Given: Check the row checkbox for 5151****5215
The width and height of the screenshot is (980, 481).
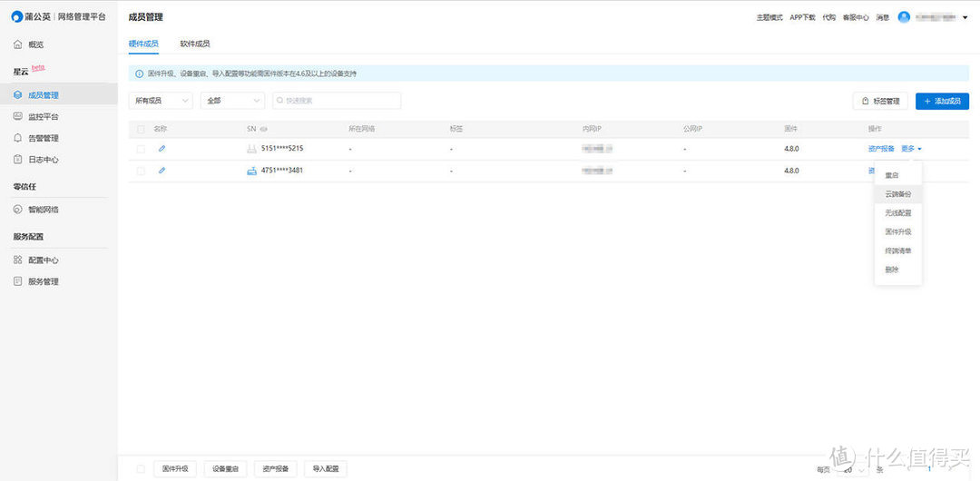Looking at the screenshot, I should [141, 148].
